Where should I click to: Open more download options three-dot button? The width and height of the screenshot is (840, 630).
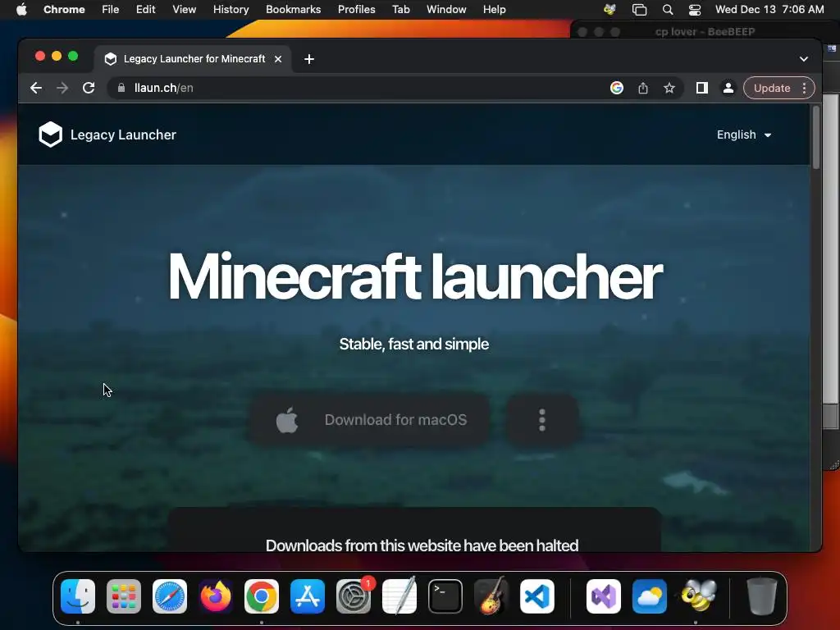pyautogui.click(x=542, y=420)
